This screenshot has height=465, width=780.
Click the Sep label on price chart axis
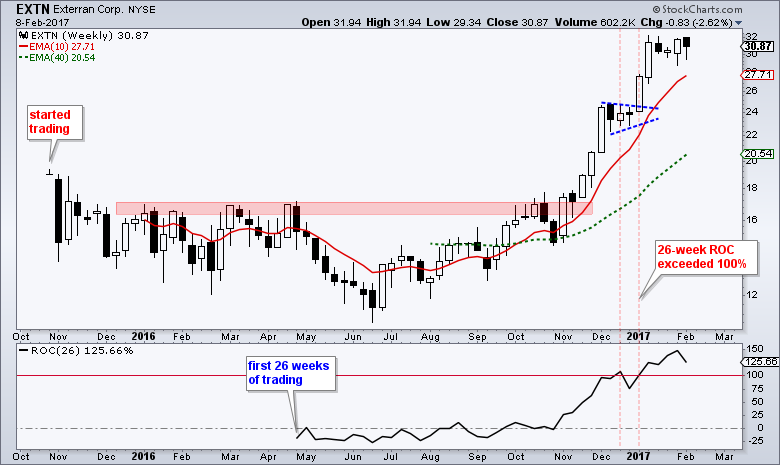pos(477,337)
